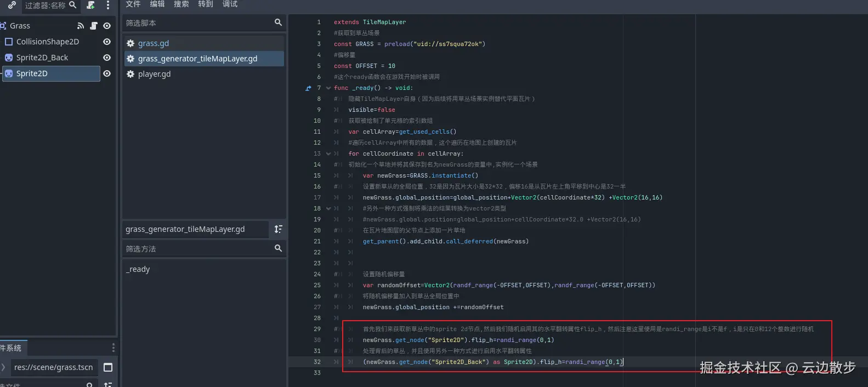Click line number 32 in the gutter

317,362
